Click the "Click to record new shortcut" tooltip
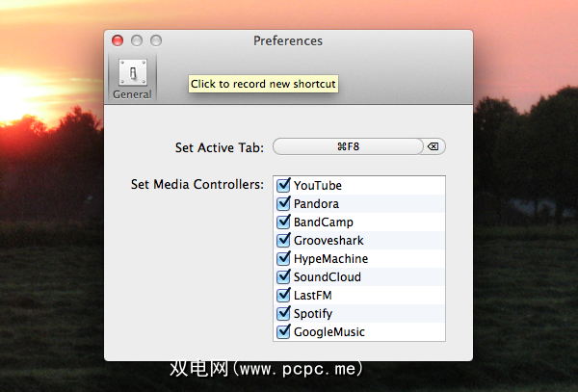 click(x=263, y=84)
